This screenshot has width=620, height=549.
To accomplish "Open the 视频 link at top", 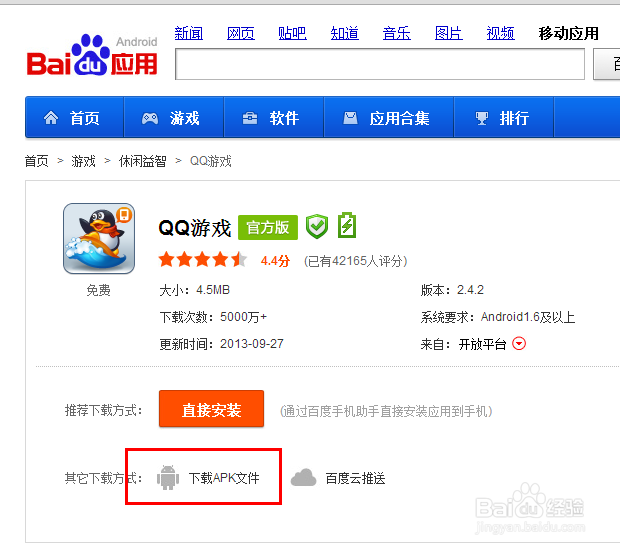I will (501, 33).
